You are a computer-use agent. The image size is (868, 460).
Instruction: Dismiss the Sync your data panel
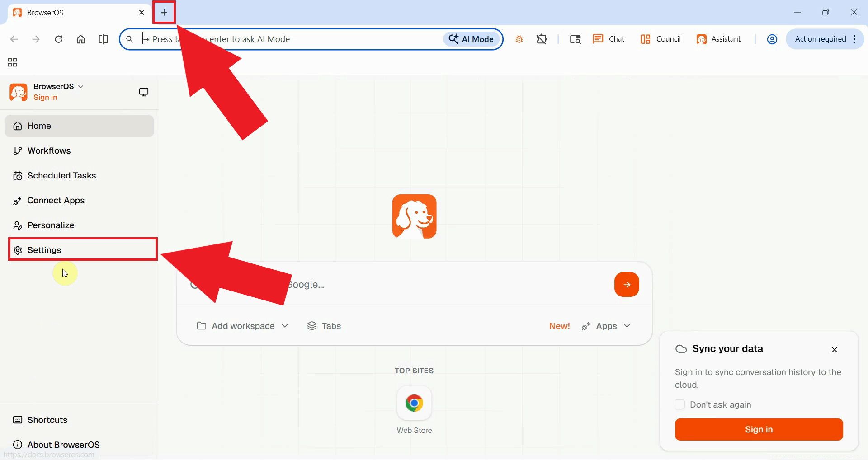pyautogui.click(x=834, y=349)
